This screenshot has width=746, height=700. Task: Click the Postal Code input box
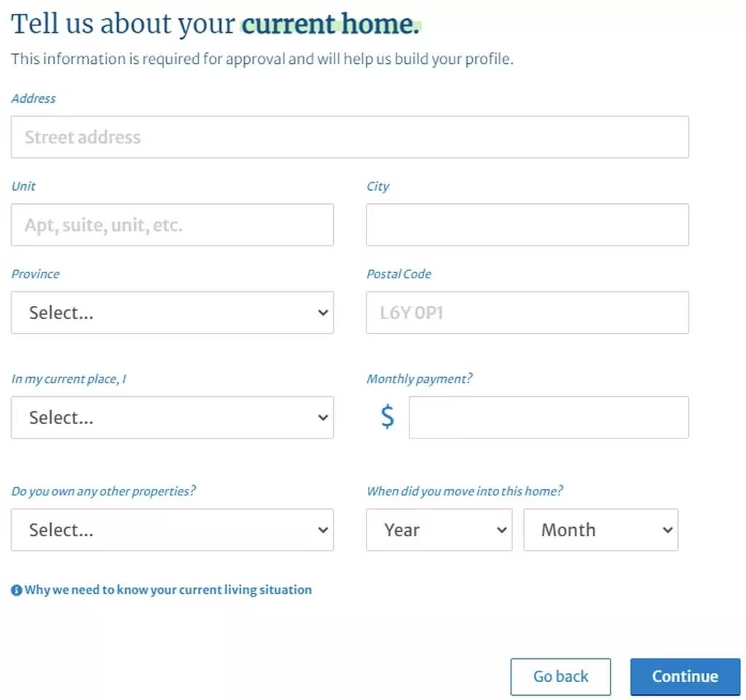click(527, 312)
